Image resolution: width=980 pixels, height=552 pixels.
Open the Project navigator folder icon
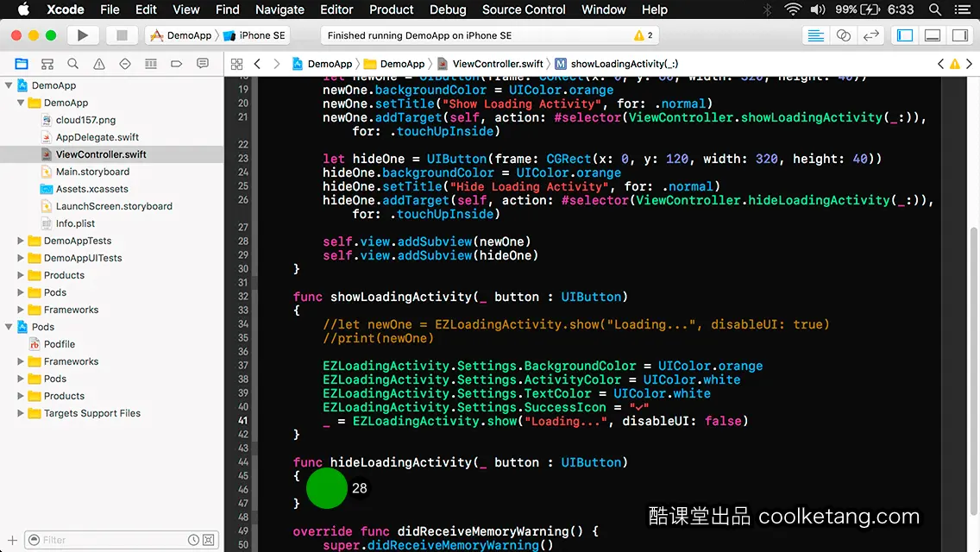click(x=22, y=64)
